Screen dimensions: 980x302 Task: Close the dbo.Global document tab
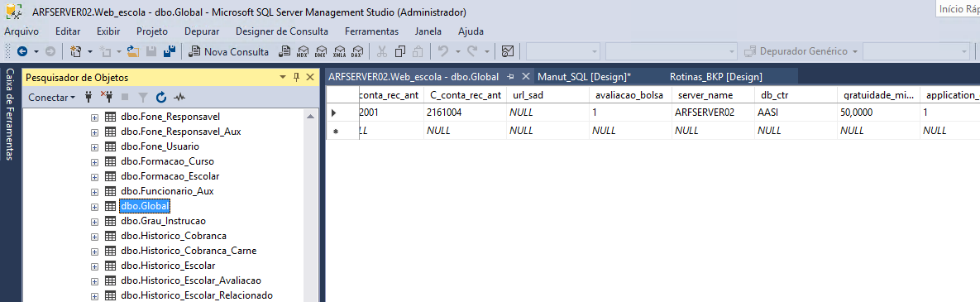525,76
